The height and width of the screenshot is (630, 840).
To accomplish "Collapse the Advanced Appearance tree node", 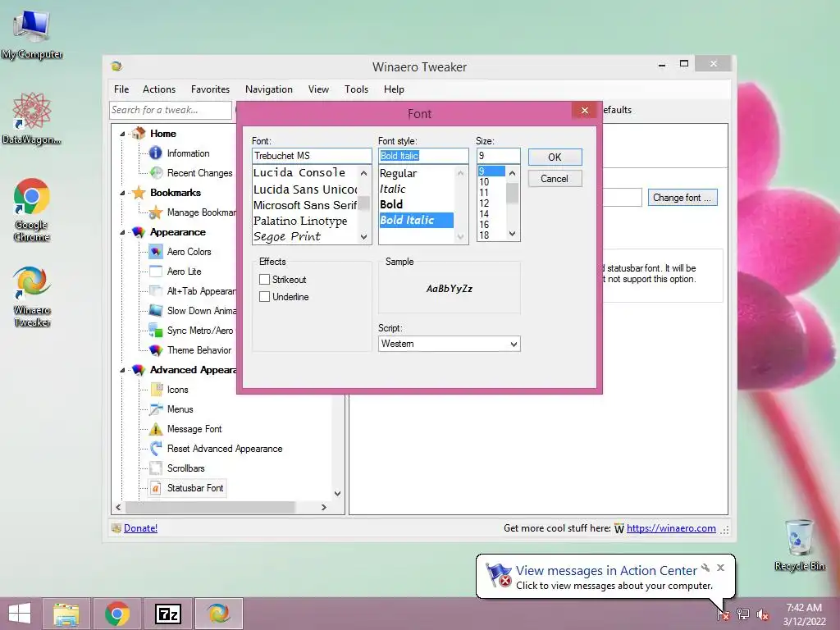I will (122, 370).
